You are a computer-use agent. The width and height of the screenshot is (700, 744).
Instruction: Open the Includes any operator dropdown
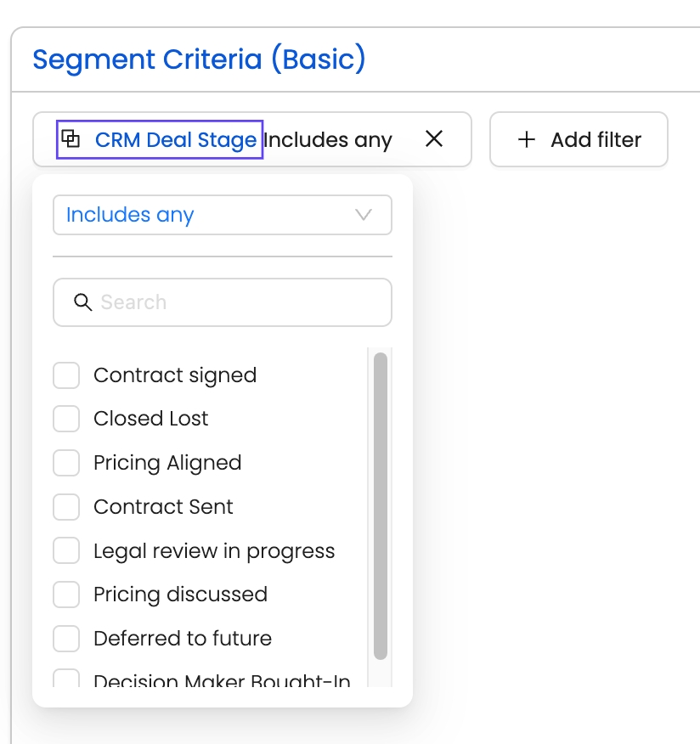pyautogui.click(x=222, y=215)
